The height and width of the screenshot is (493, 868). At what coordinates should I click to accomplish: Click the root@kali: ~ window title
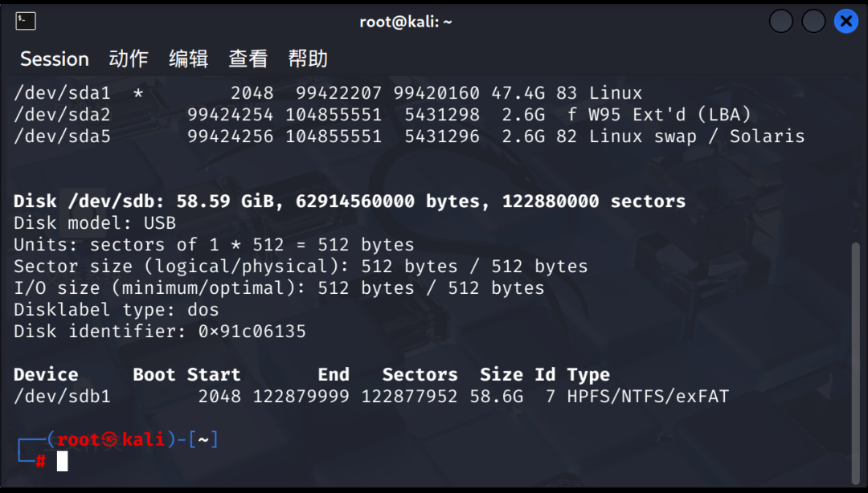pyautogui.click(x=406, y=22)
